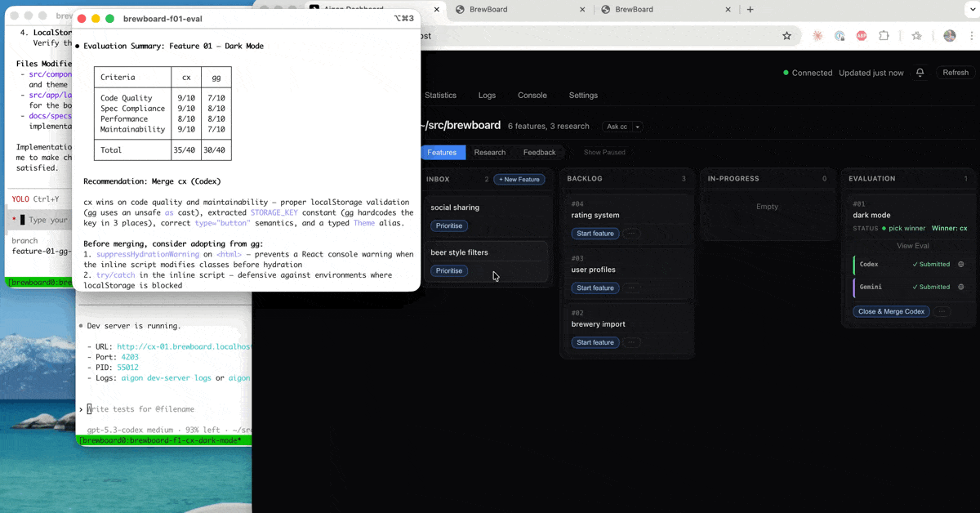Click the Close & Merge Codex button
Image resolution: width=980 pixels, height=513 pixels.
coord(891,311)
